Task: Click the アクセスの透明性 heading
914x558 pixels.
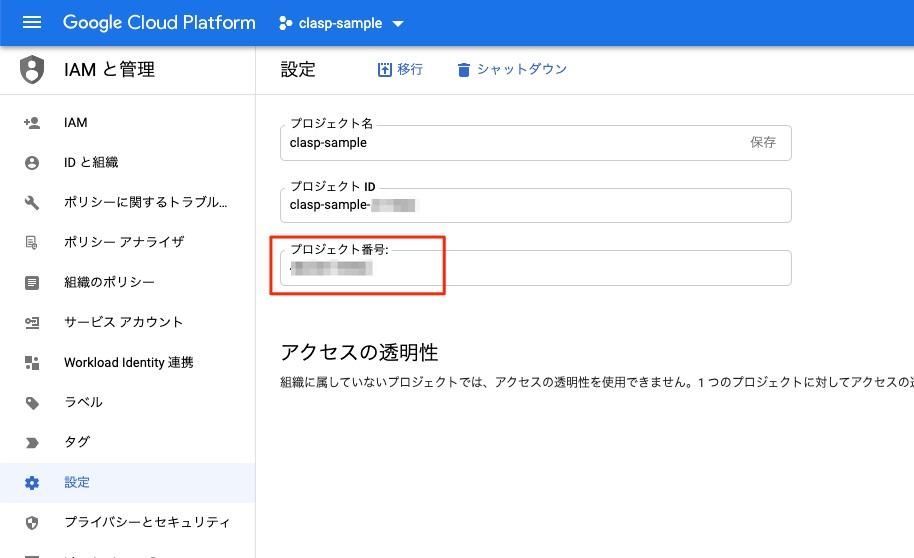Action: click(359, 352)
